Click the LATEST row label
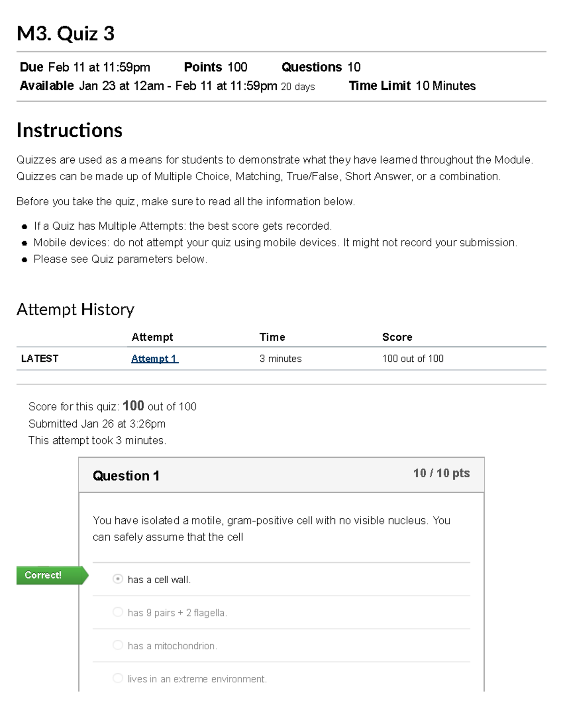 point(40,359)
